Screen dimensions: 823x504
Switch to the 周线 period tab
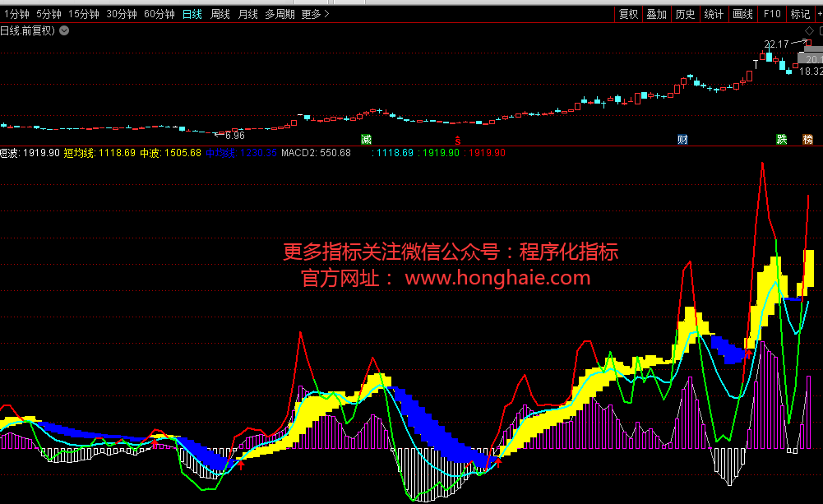click(x=220, y=14)
